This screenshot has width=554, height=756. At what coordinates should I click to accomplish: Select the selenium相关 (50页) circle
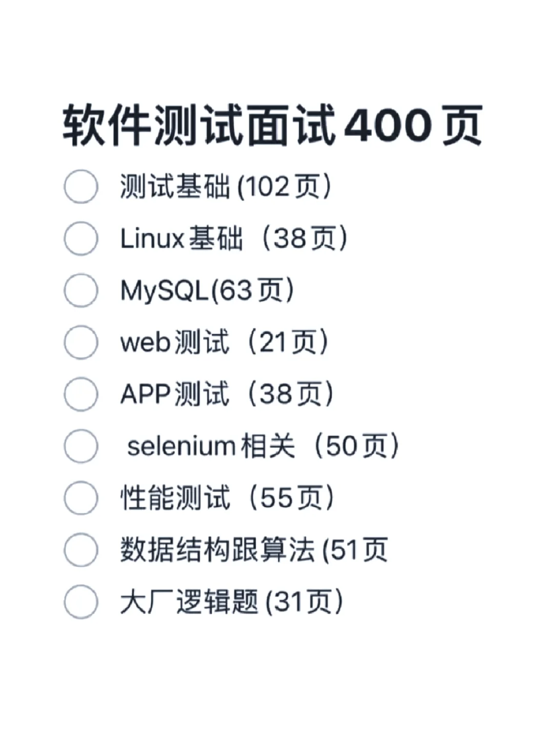[x=81, y=446]
